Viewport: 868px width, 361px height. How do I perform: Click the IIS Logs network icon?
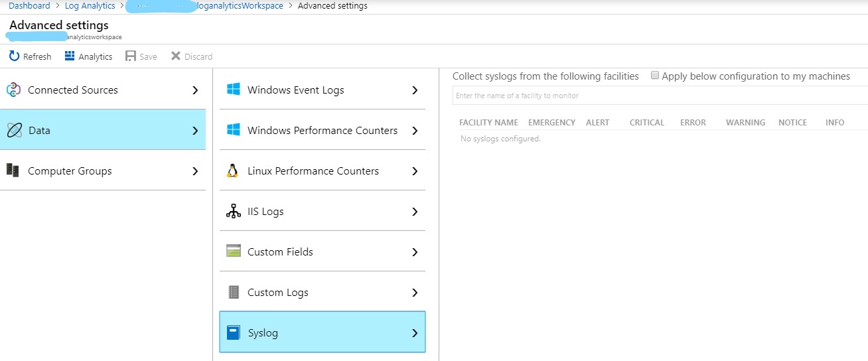tap(233, 211)
